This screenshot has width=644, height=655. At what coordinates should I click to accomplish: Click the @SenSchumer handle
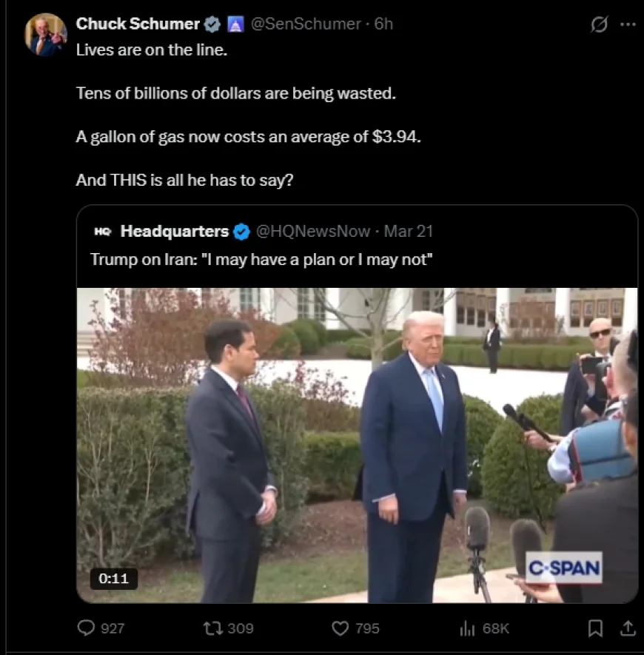(305, 24)
